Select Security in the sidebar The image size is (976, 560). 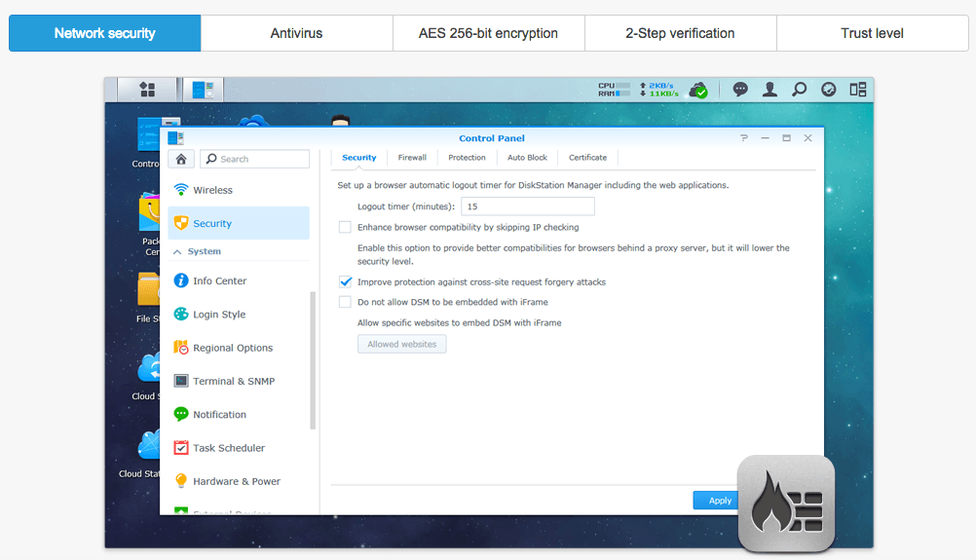[x=239, y=223]
